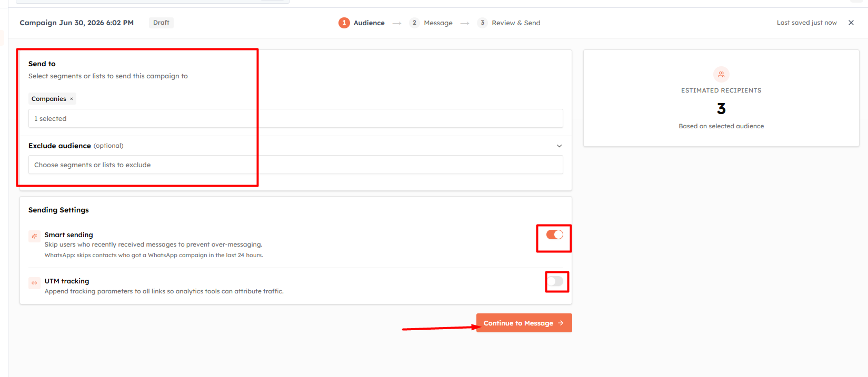Screen dimensions: 868x377
Task: Click the Send to heading
Action: [x=42, y=64]
